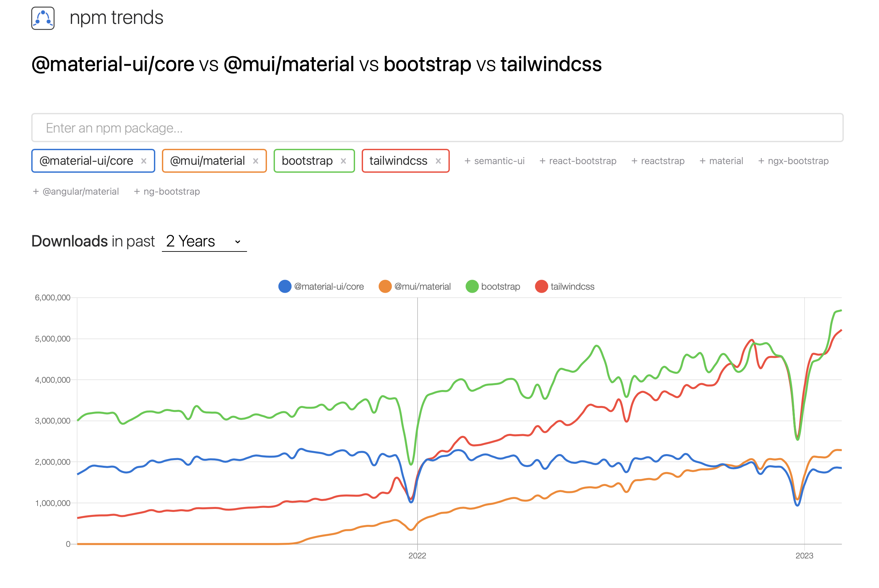The image size is (879, 588).
Task: Remove the @mui/material tag with its x
Action: (x=255, y=161)
